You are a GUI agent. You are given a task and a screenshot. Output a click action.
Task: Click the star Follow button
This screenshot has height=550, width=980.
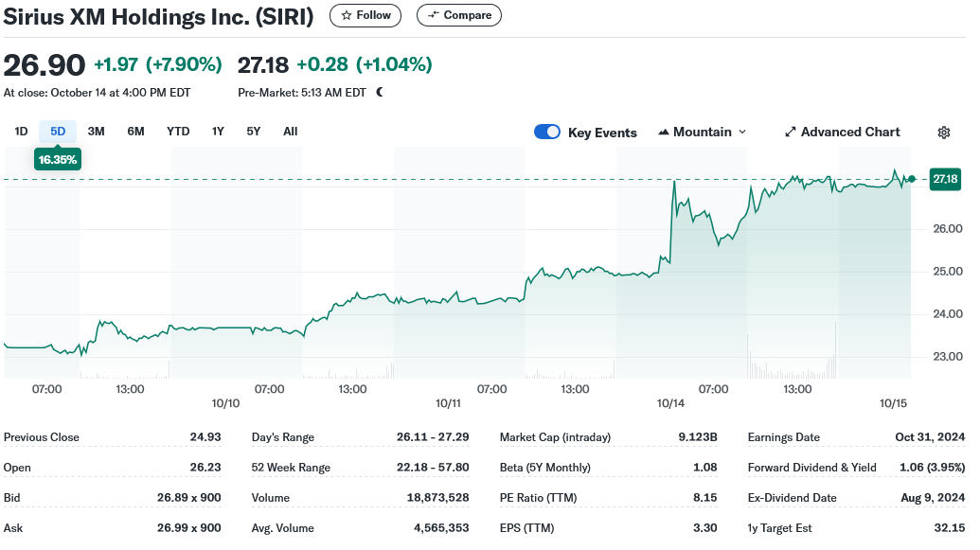365,16
